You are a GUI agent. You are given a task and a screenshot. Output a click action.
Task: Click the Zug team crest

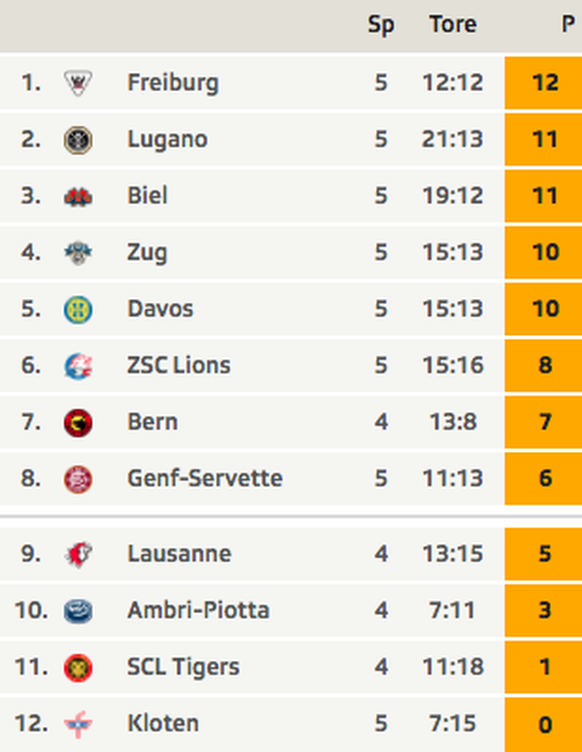point(78,253)
